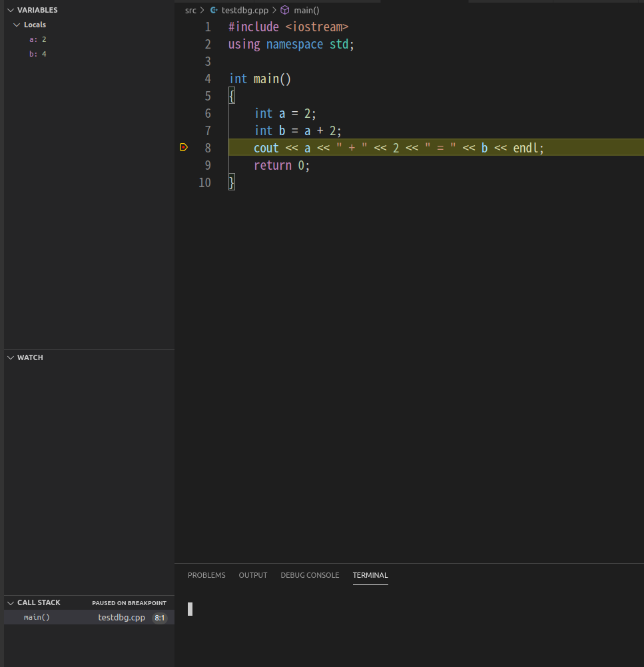
Task: Place cursor on #include <iostream> line
Action: [x=288, y=27]
